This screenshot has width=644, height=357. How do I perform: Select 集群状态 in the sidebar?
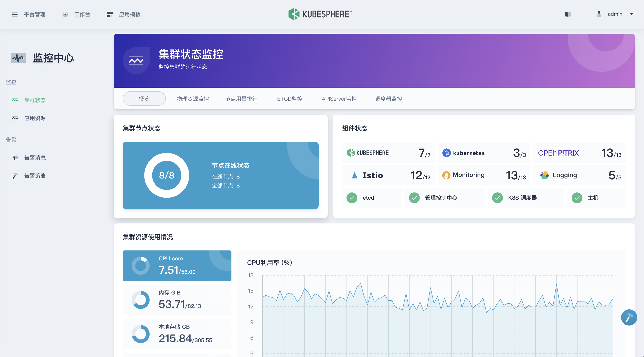pos(35,100)
